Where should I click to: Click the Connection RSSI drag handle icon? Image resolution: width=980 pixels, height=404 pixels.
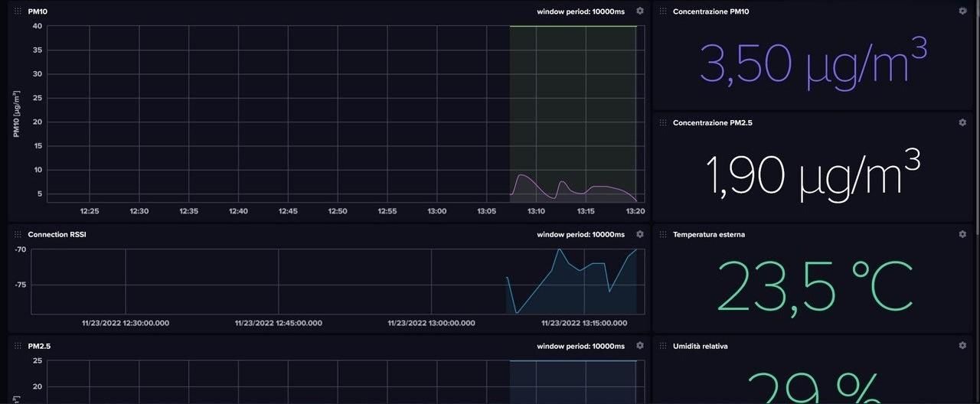pyautogui.click(x=18, y=235)
